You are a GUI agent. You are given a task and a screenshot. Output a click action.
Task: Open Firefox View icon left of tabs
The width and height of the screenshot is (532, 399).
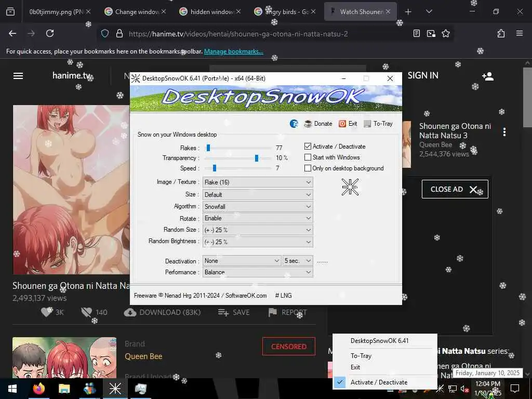(10, 12)
